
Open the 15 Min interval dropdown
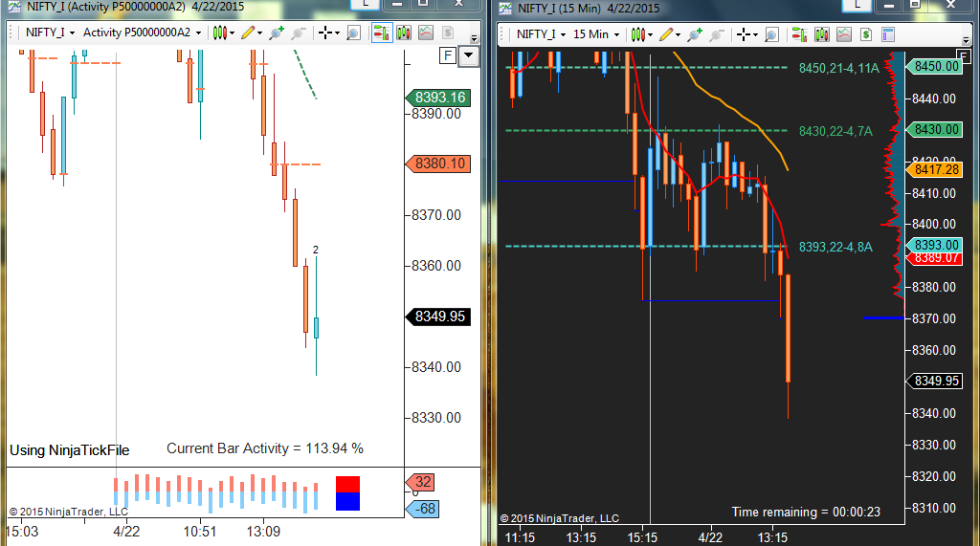tap(596, 34)
